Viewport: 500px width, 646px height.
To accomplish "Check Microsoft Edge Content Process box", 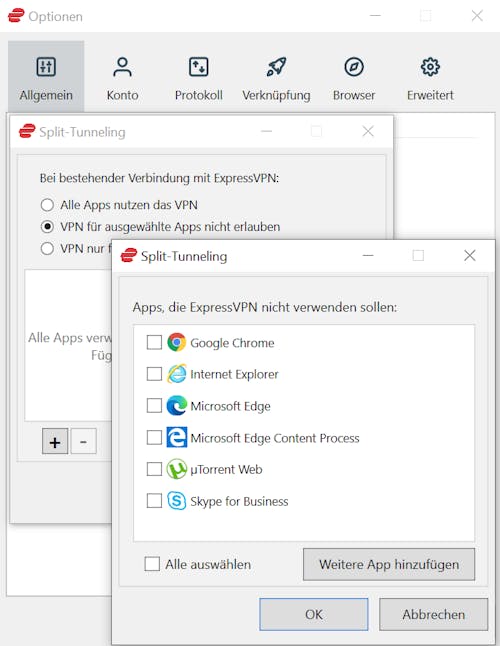I will (x=154, y=437).
